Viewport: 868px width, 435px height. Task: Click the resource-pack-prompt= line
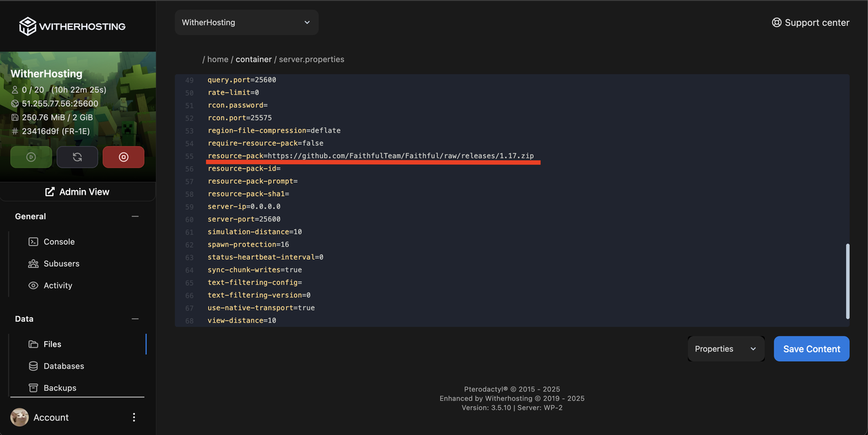253,181
